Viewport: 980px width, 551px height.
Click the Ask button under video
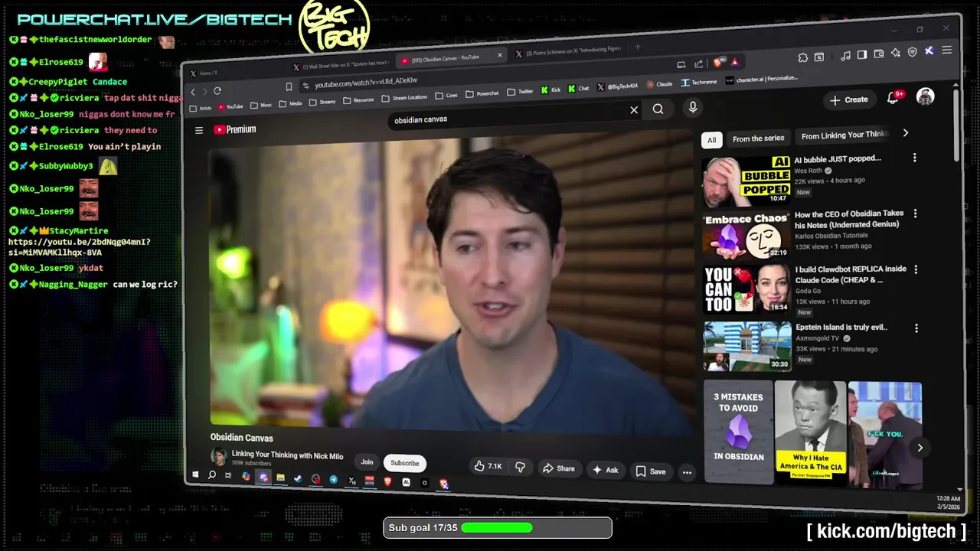(605, 470)
